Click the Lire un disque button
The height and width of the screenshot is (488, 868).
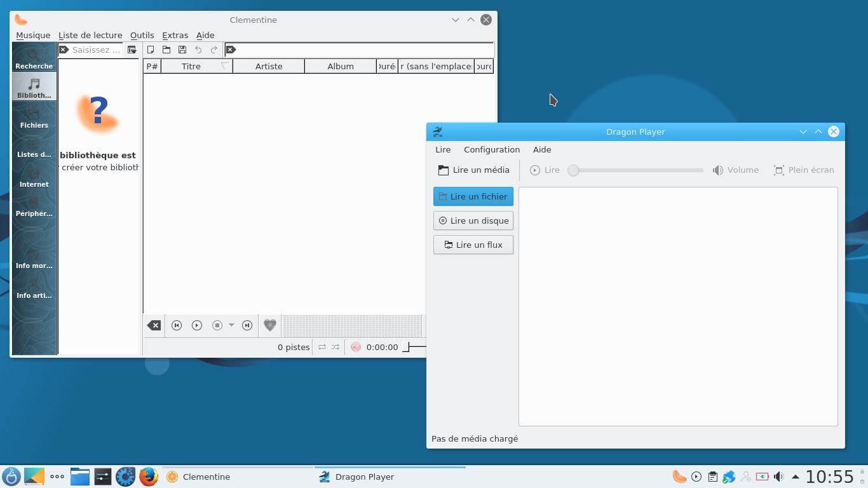coord(473,220)
